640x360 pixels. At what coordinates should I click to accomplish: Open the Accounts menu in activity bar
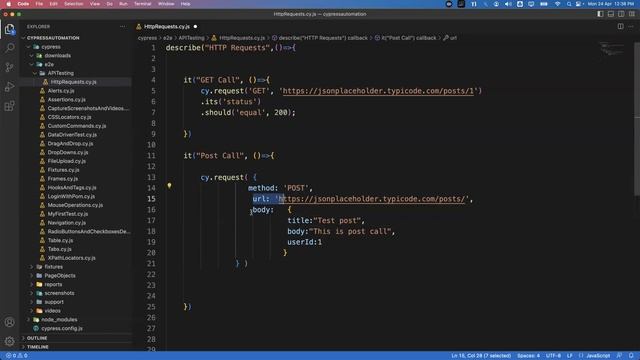point(9,322)
